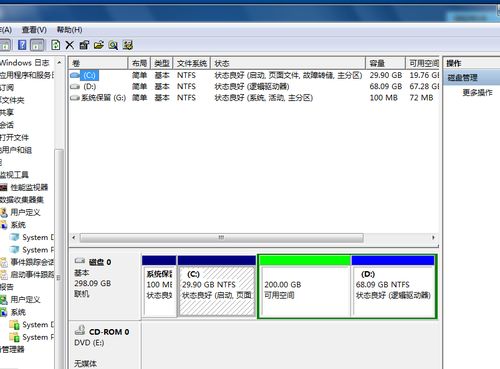The height and width of the screenshot is (369, 500).
Task: Click the Properties toolbar icon
Action: 84,45
